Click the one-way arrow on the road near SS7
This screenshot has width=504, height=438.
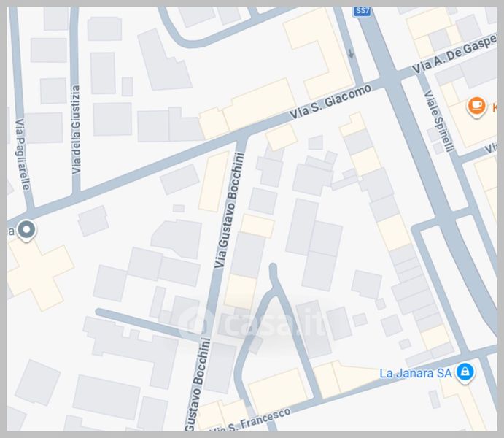[x=351, y=54]
